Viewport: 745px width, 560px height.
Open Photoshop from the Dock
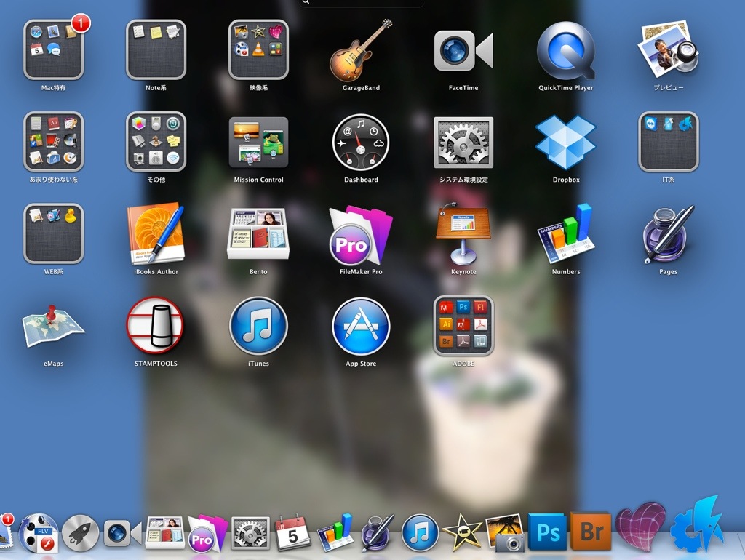(548, 532)
